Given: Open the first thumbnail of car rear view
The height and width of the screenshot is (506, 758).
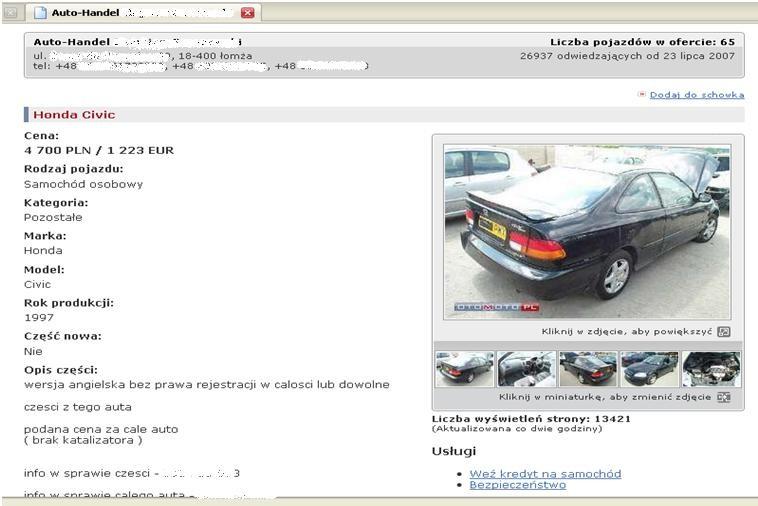Looking at the screenshot, I should tap(465, 369).
